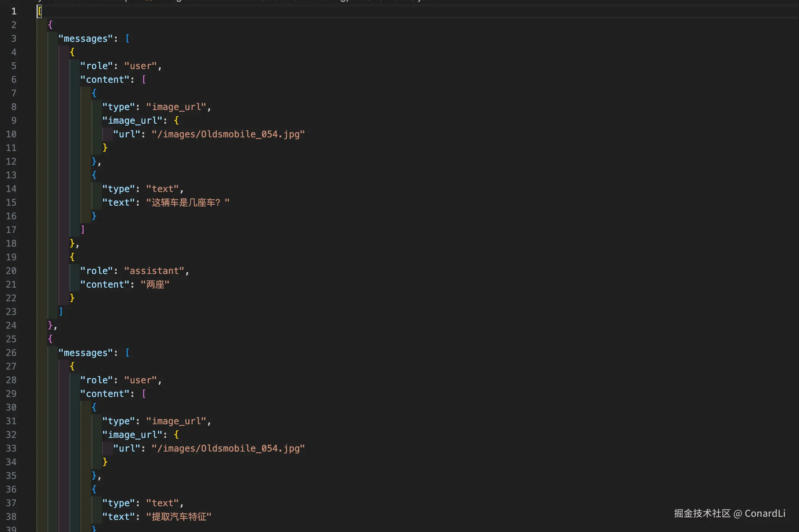Click the first "messages" key on line 3

tap(85, 39)
